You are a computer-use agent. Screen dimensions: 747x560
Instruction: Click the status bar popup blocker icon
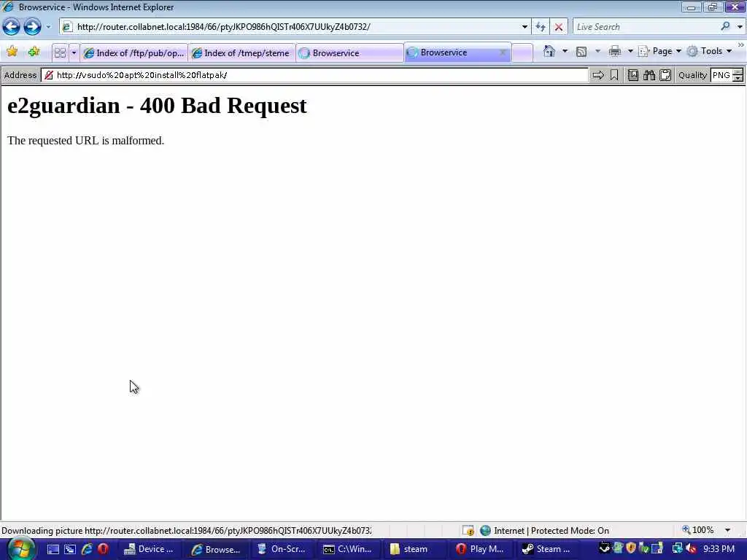coord(468,530)
